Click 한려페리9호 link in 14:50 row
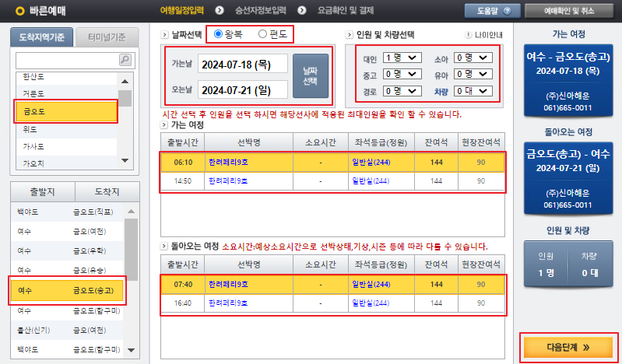The height and width of the screenshot is (364, 622). (228, 181)
